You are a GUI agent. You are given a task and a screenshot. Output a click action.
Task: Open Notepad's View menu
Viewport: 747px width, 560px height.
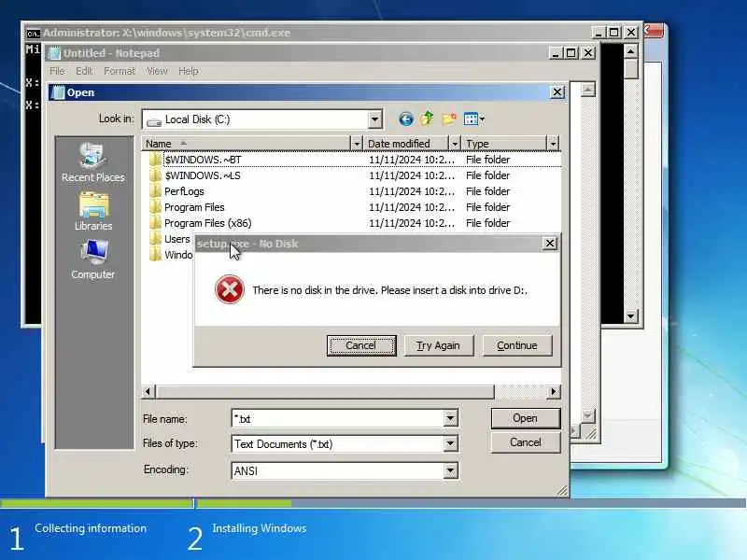157,71
